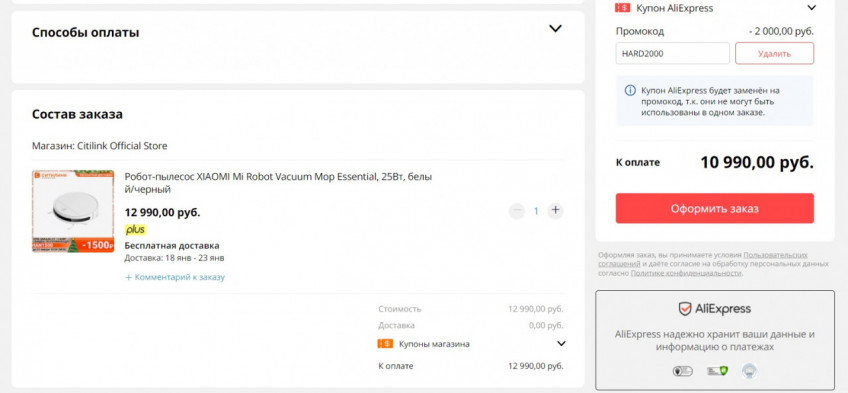848x393 pixels.
Task: Open the Робот-пылесос XIAOMI product title
Action: pos(278,183)
